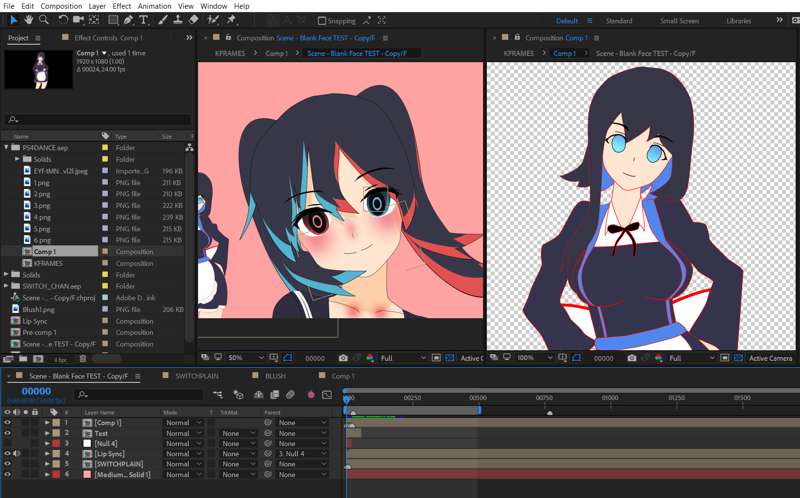The image size is (800, 498).
Task: Select the KFRAMES composition in Project panel
Action: pos(48,263)
